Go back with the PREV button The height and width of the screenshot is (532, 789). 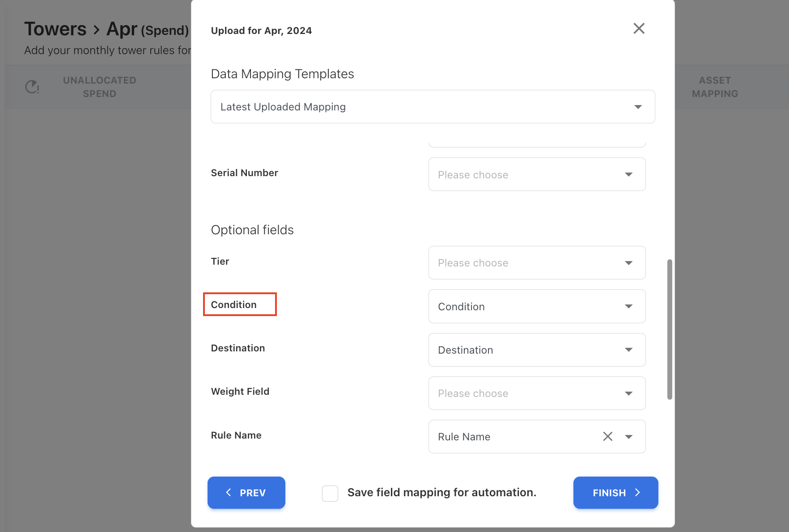(246, 493)
